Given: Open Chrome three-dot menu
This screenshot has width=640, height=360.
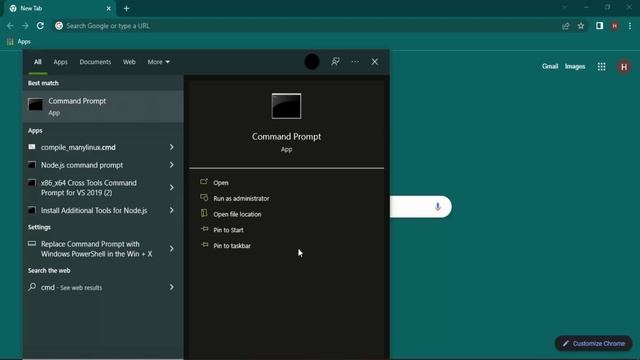Looking at the screenshot, I should click(630, 26).
